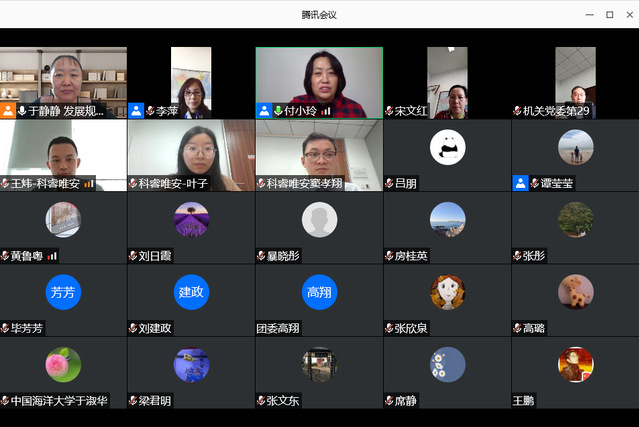Click the blue person icon beside 谭莹莹
Image resolution: width=639 pixels, height=427 pixels.
pos(520,183)
